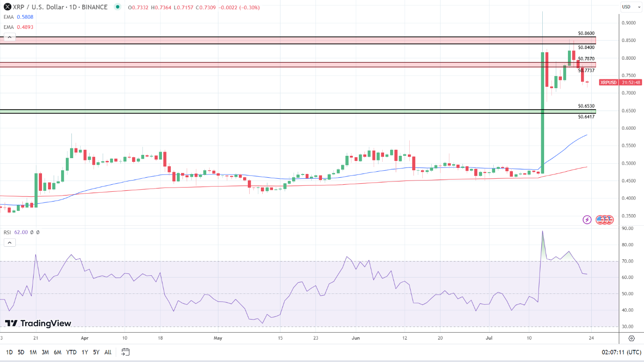The width and height of the screenshot is (644, 362).
Task: Click the Jul date axis label
Action: pyautogui.click(x=489, y=338)
